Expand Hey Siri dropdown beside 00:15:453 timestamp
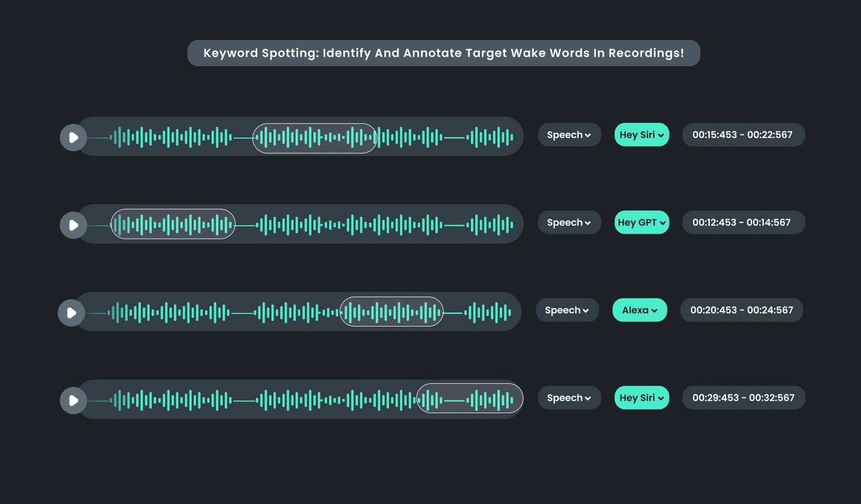This screenshot has height=504, width=861. coord(642,135)
